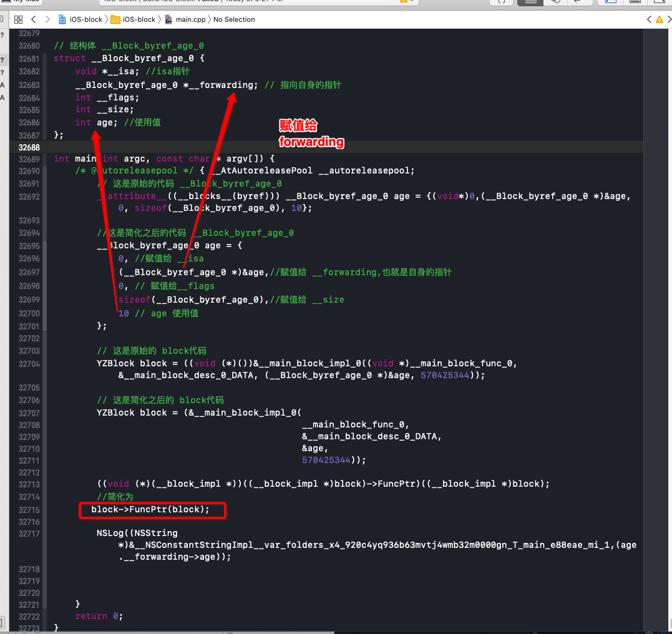Place cursor on block->FuncPtr(block); line
The height and width of the screenshot is (634, 672).
click(x=150, y=509)
